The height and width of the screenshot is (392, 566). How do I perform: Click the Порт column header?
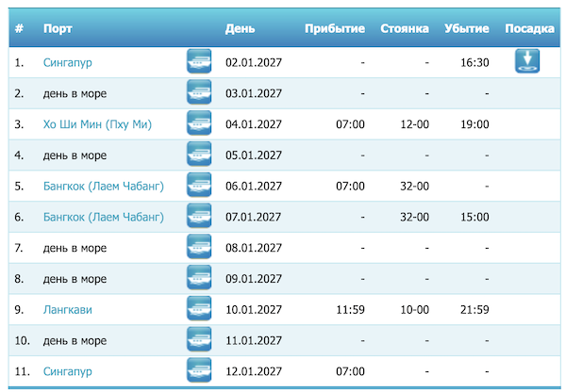58,29
